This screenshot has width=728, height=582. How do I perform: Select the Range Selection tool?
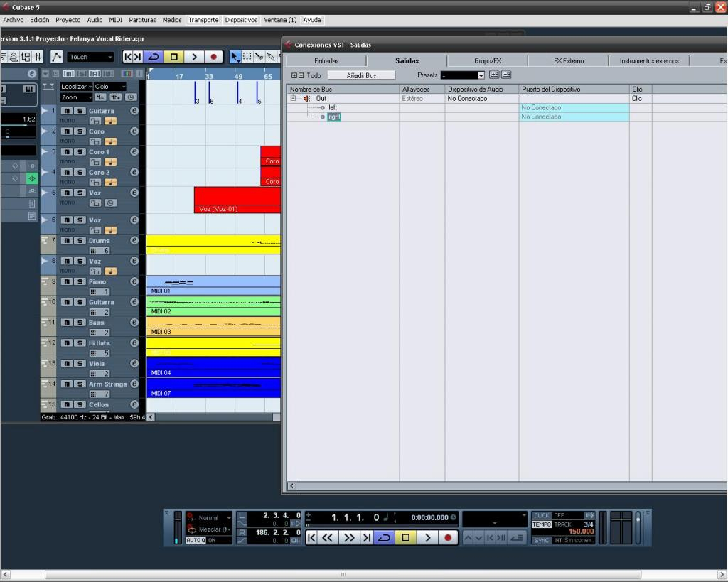[247, 57]
